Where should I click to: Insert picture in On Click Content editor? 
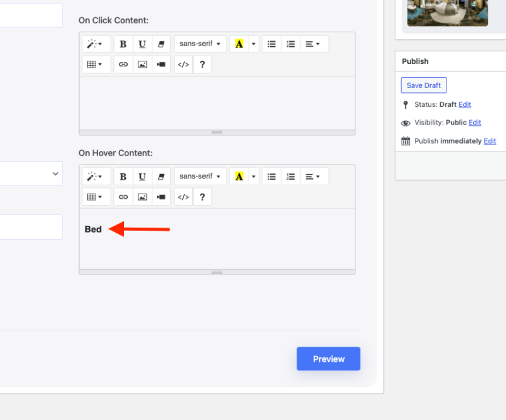[x=142, y=65]
